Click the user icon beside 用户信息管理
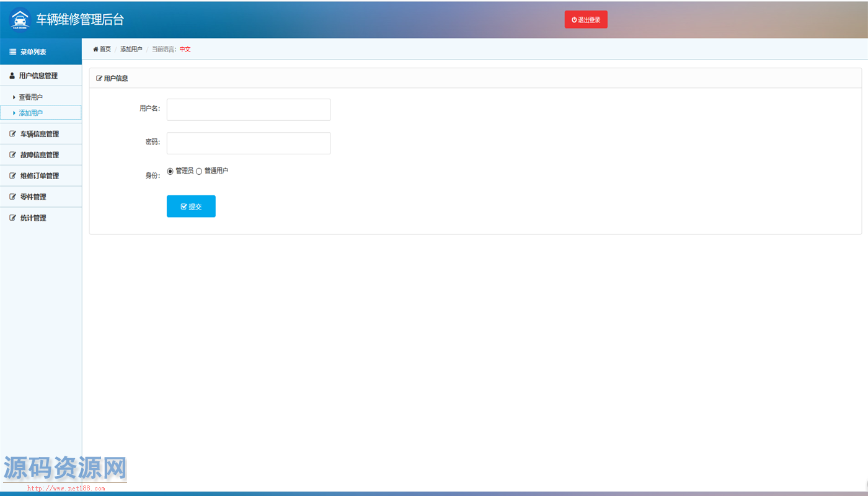This screenshot has height=496, width=868. pyautogui.click(x=12, y=76)
